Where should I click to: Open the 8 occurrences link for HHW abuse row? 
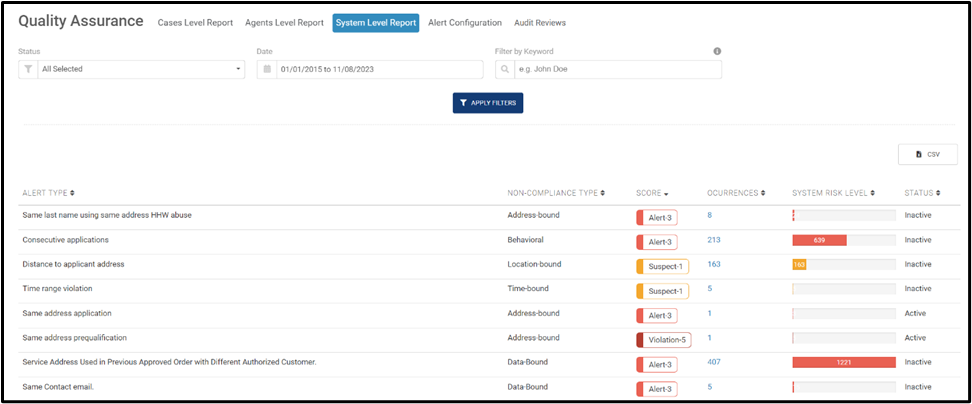point(710,215)
